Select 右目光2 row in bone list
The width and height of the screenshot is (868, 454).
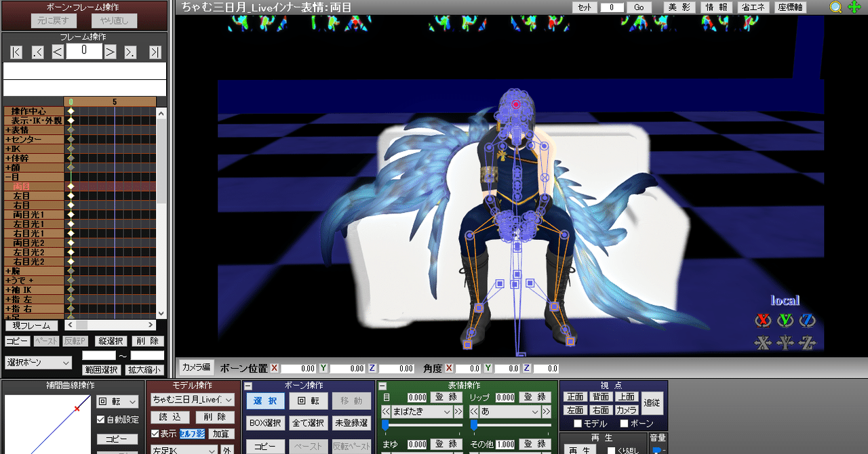coord(33,262)
